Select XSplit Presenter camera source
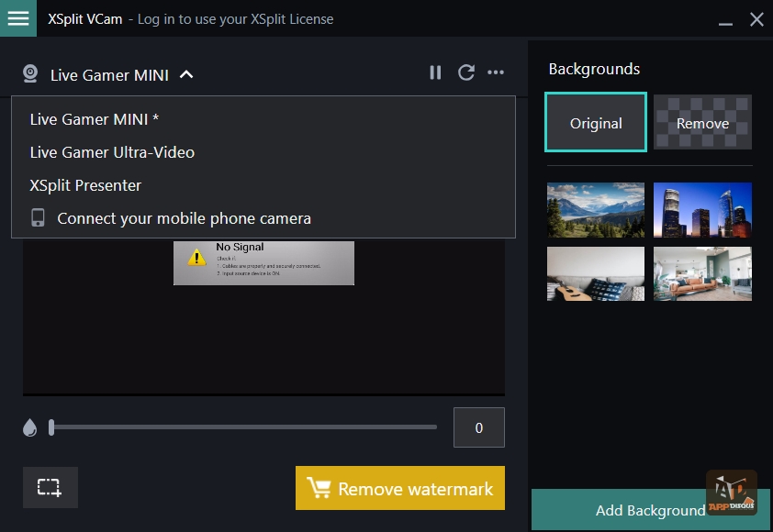Image resolution: width=773 pixels, height=532 pixels. tap(85, 185)
